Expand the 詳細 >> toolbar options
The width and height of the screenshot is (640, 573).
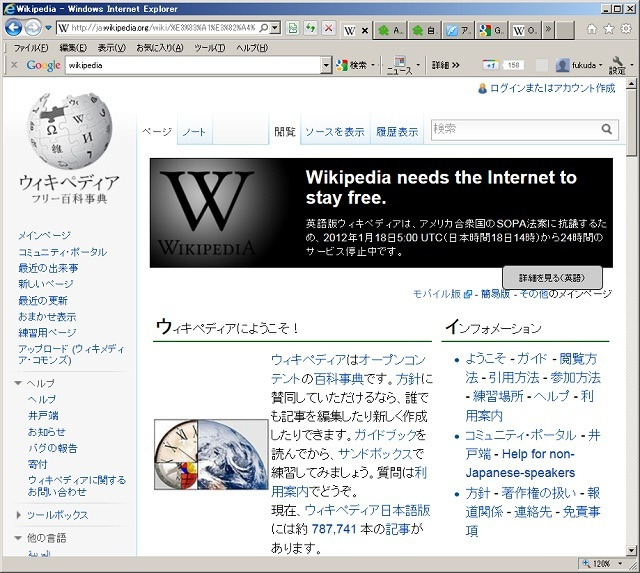(x=445, y=65)
